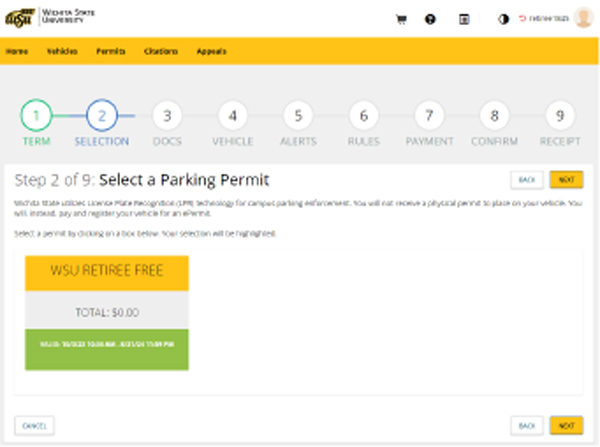Open the Permits menu item
The image size is (600, 447).
click(x=111, y=51)
